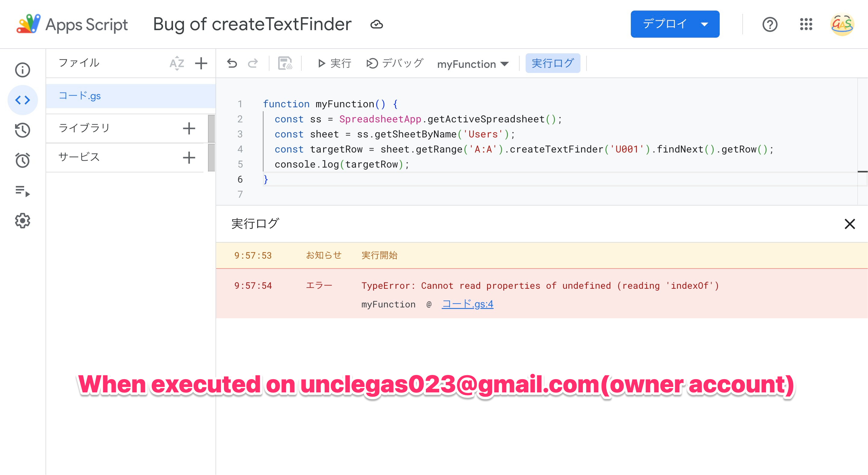Click the undo arrow in toolbar

[232, 63]
